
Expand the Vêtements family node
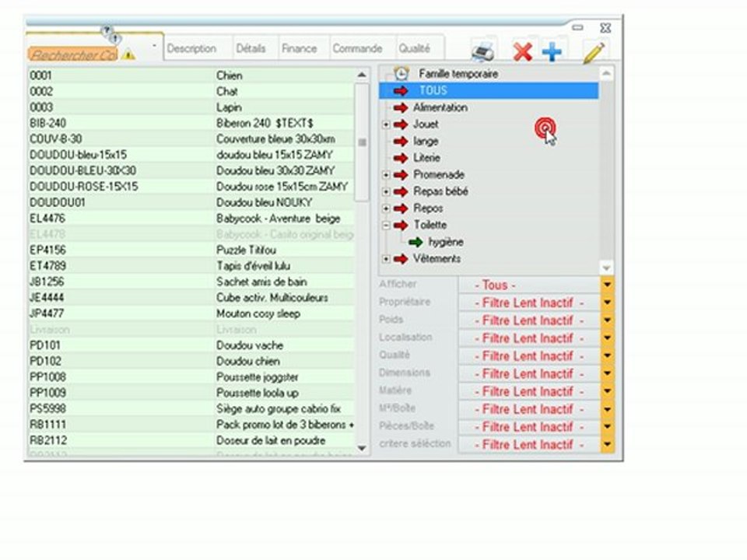pos(386,259)
